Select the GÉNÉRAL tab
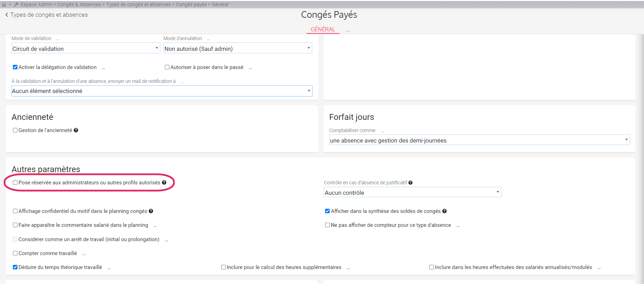The height and width of the screenshot is (284, 644). pos(323,30)
